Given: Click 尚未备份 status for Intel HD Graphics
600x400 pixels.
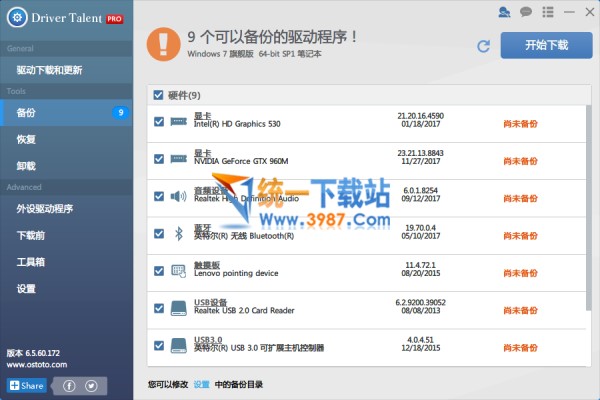Looking at the screenshot, I should [520, 124].
